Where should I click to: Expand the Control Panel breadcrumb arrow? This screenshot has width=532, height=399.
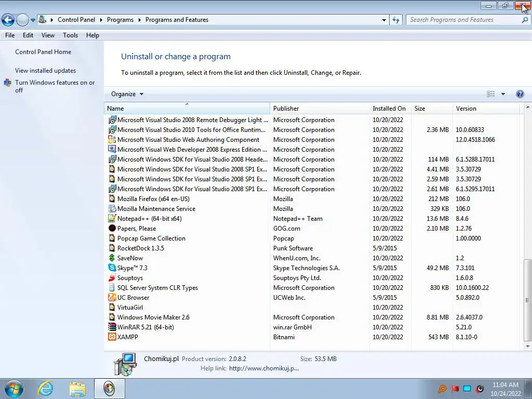point(101,20)
